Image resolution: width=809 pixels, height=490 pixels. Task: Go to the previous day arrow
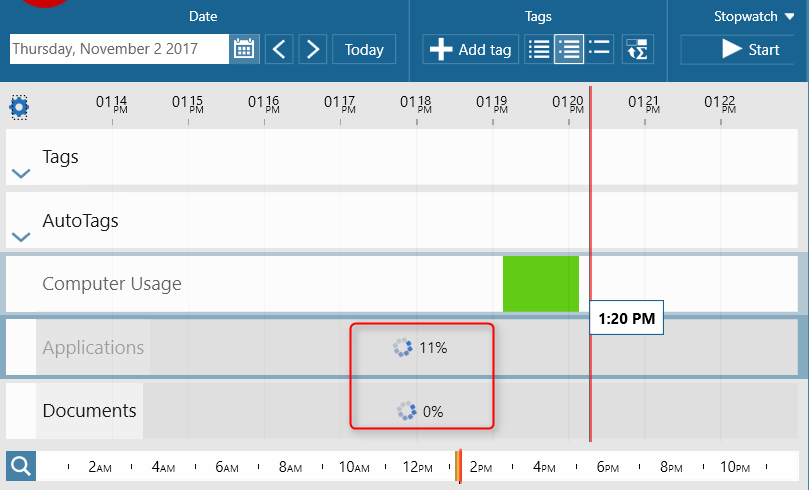pos(280,49)
